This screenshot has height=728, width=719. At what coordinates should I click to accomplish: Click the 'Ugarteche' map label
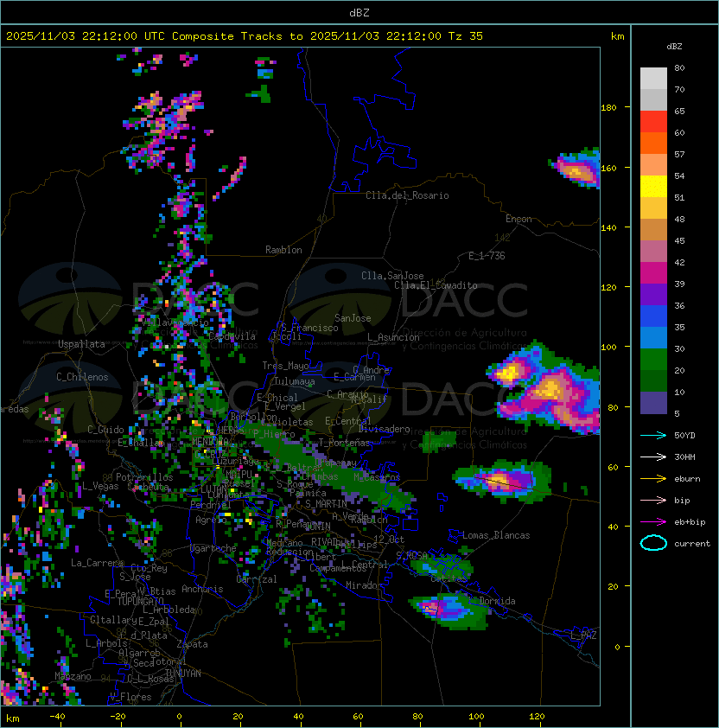pyautogui.click(x=213, y=548)
